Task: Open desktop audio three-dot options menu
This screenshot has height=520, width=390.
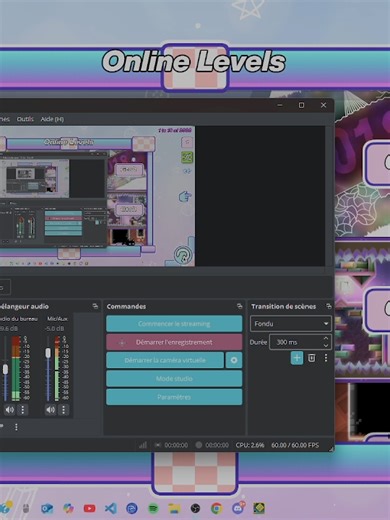Action: pos(23,409)
